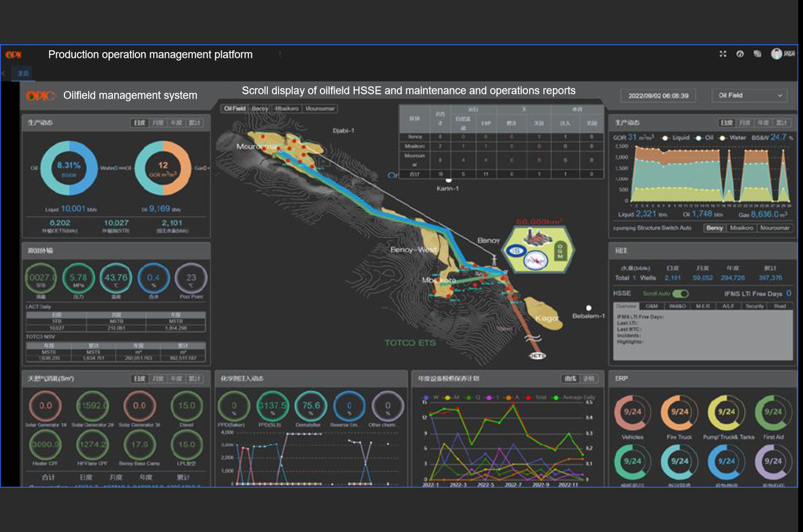Select 日度 in left production dynamics panel
Screen dimensions: 803x532
point(140,123)
